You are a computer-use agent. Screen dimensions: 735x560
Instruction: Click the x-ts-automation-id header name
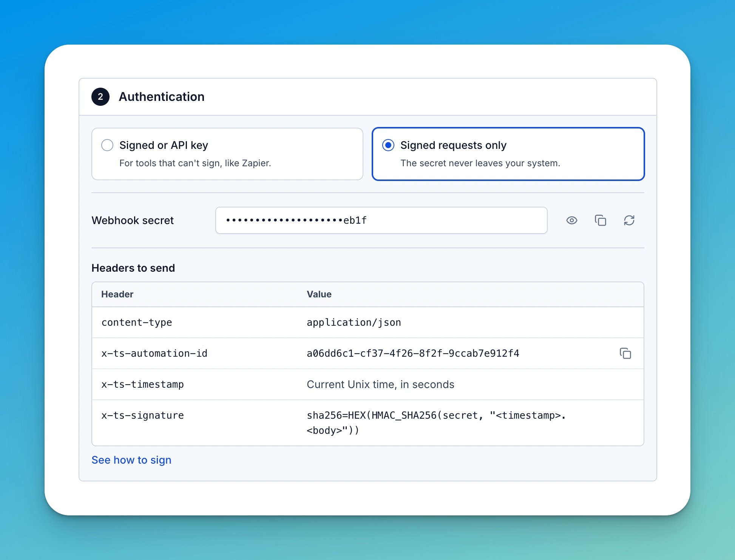(x=154, y=353)
